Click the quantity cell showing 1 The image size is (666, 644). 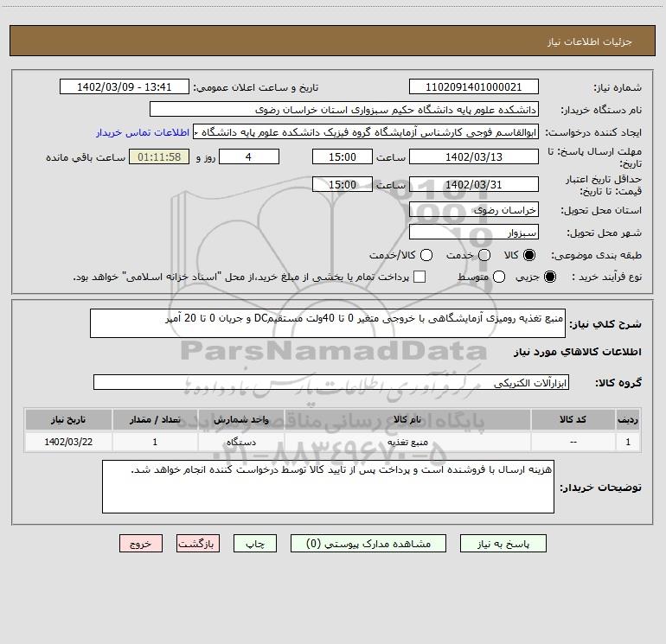point(155,442)
